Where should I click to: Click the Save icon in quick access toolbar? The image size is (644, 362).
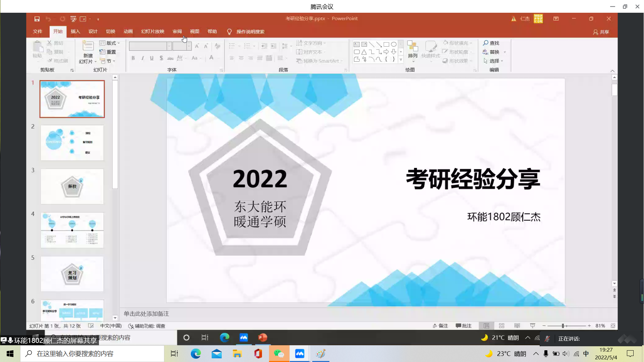[x=37, y=19]
